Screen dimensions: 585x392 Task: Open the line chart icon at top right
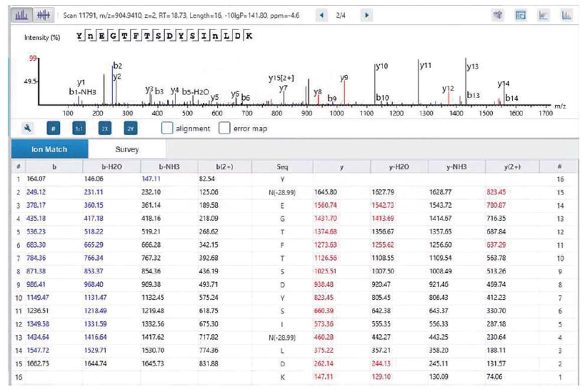pyautogui.click(x=543, y=15)
